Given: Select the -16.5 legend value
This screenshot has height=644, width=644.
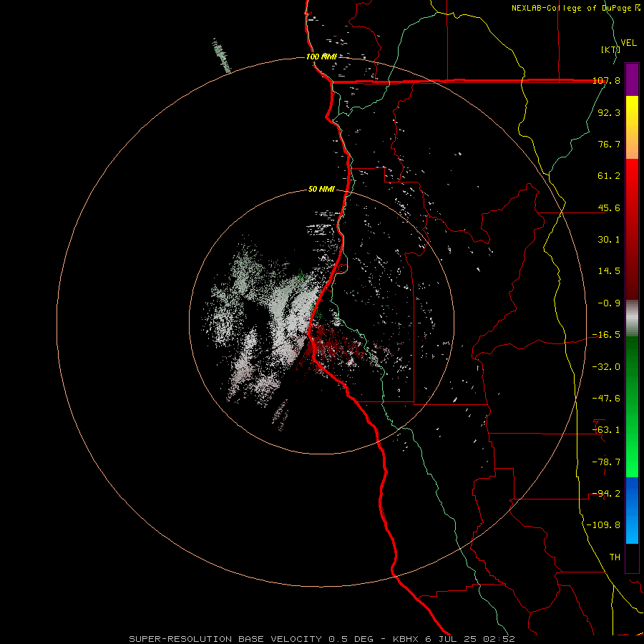Looking at the screenshot, I should coord(606,335).
